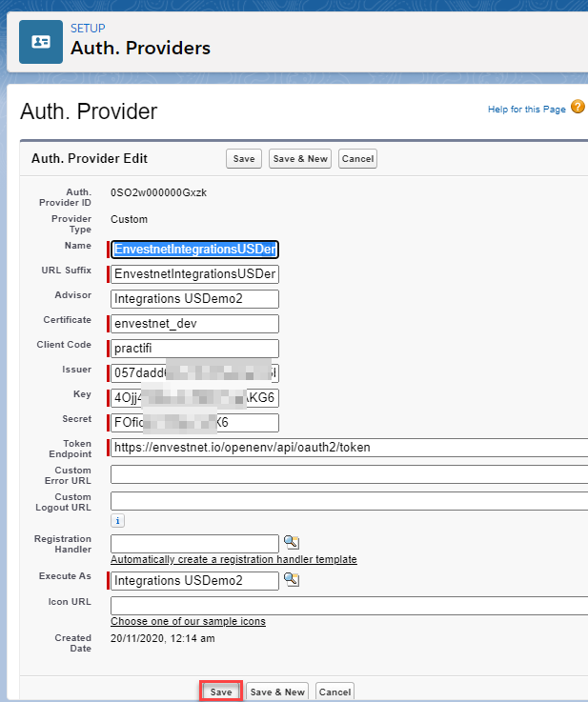The height and width of the screenshot is (702, 588).
Task: Edit the Token Endpoint URL field
Action: (350, 448)
